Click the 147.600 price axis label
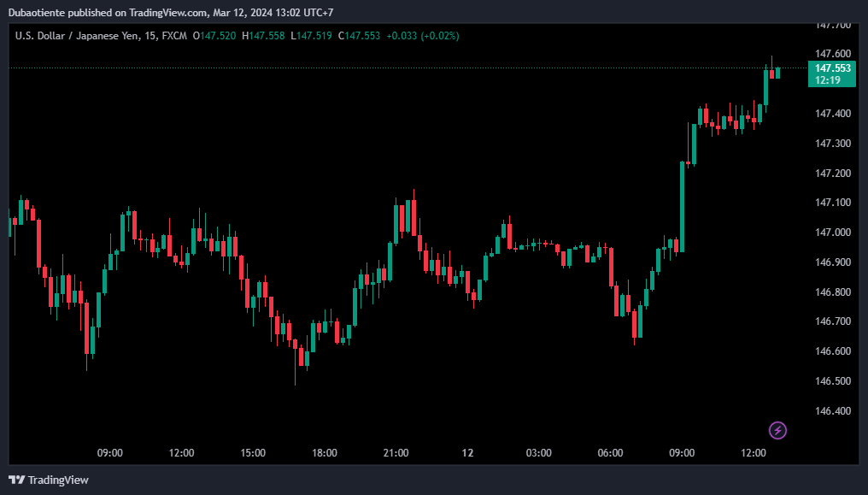This screenshot has width=868, height=495. (x=833, y=54)
